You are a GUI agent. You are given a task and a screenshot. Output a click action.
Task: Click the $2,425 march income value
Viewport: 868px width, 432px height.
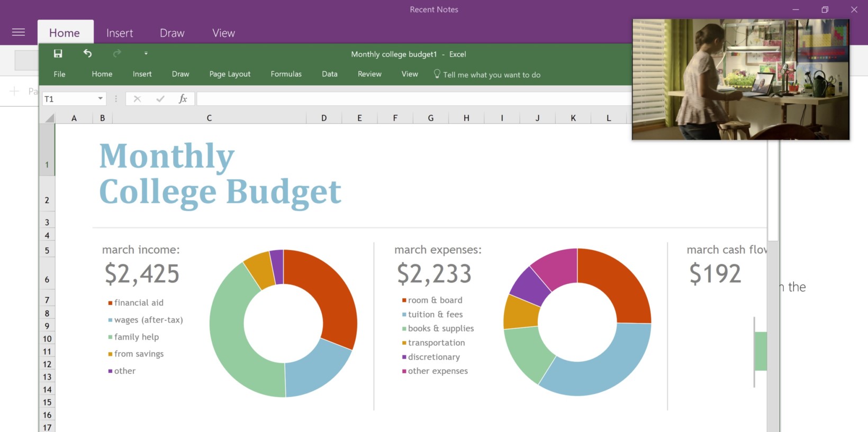click(x=142, y=274)
